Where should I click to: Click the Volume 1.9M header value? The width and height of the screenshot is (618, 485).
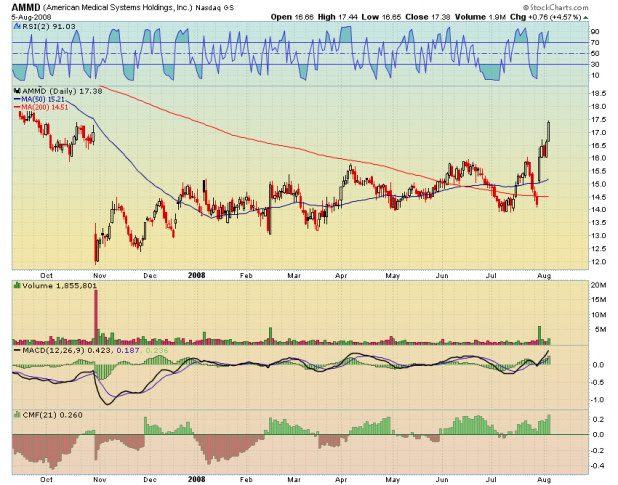click(x=480, y=17)
